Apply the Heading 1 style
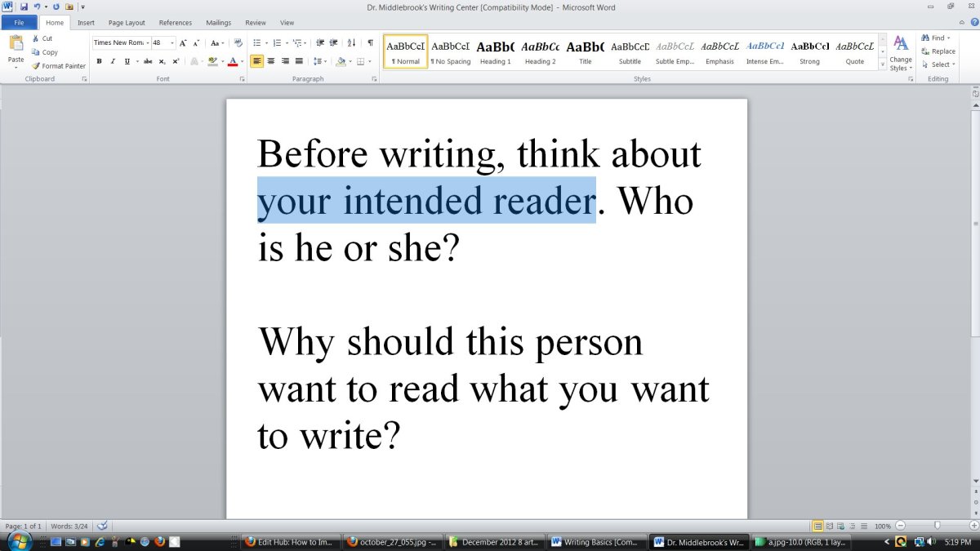Screen dimensions: 980x551 click(495, 52)
